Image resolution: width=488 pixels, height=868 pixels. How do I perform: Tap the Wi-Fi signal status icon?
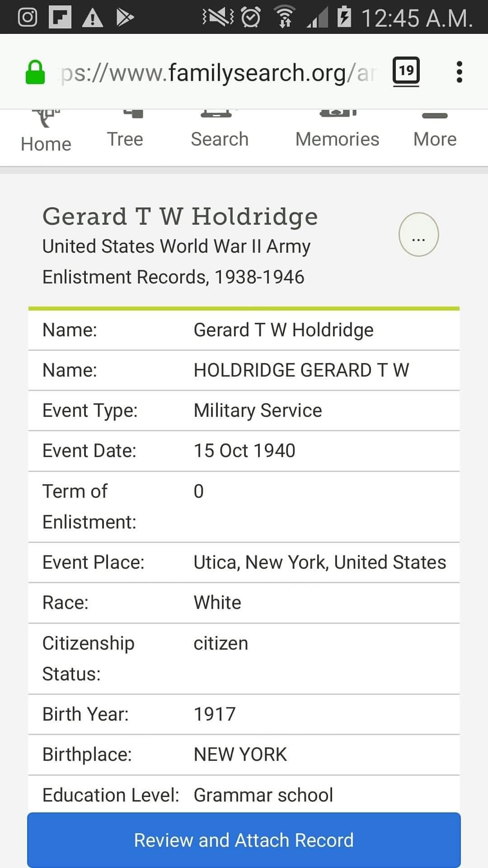(x=285, y=18)
